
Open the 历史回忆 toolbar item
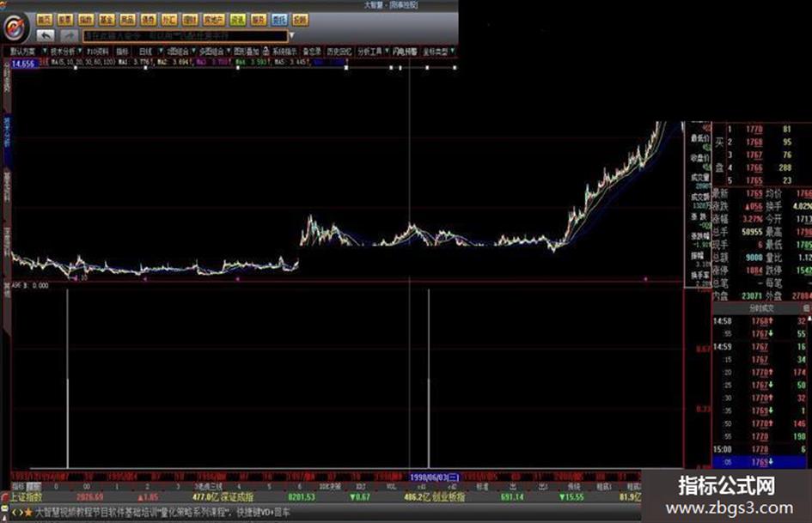339,52
